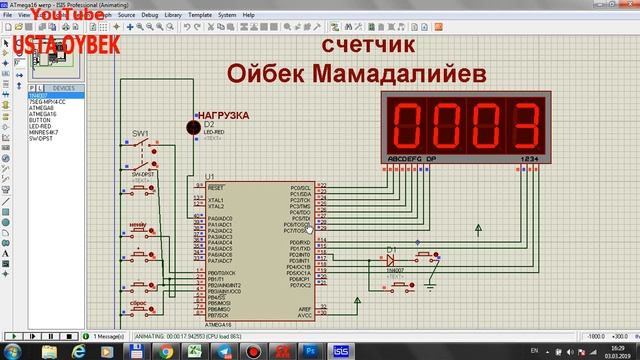Step the simulation forward
The height and width of the screenshot is (360, 640).
coord(32,336)
